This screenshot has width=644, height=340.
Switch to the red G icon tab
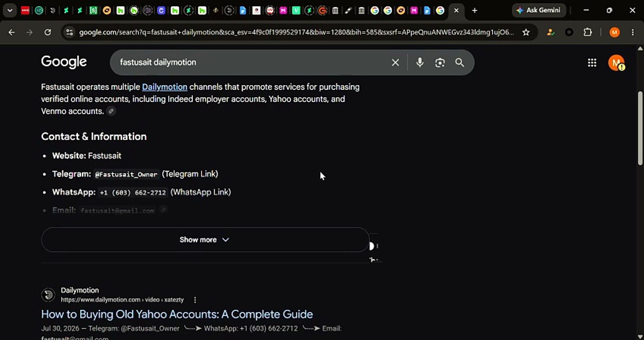click(x=322, y=10)
